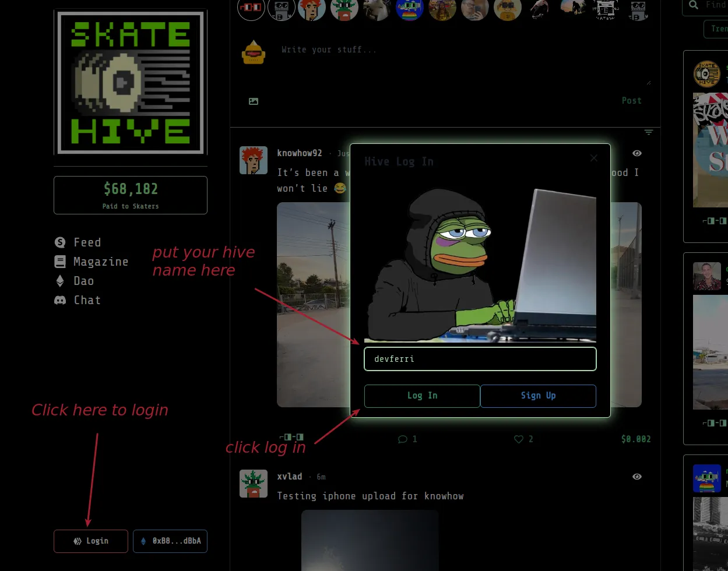The image size is (728, 571).
Task: Like the post with heart icon
Action: click(x=518, y=439)
